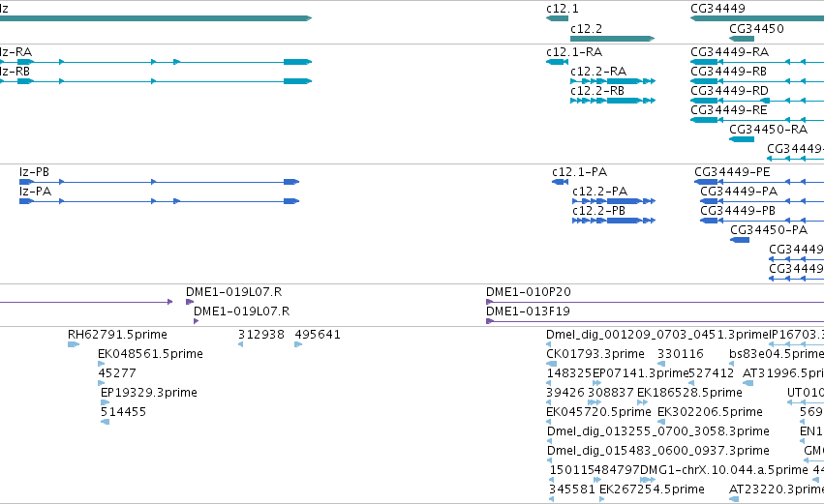Select EST CK01793.3prime
This screenshot has width=824, height=504.
pyautogui.click(x=552, y=364)
